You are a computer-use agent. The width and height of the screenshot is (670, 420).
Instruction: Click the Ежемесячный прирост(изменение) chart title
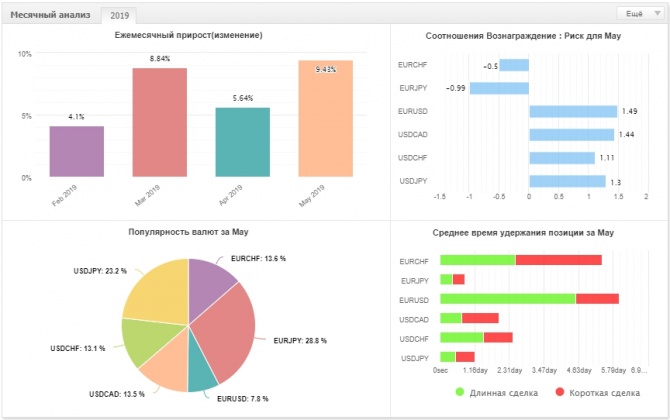[x=188, y=35]
